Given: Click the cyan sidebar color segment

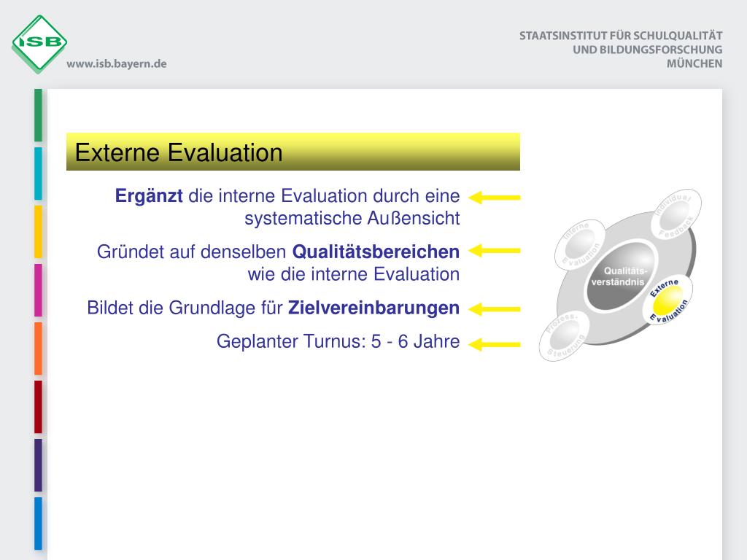Looking at the screenshot, I should point(38,174).
